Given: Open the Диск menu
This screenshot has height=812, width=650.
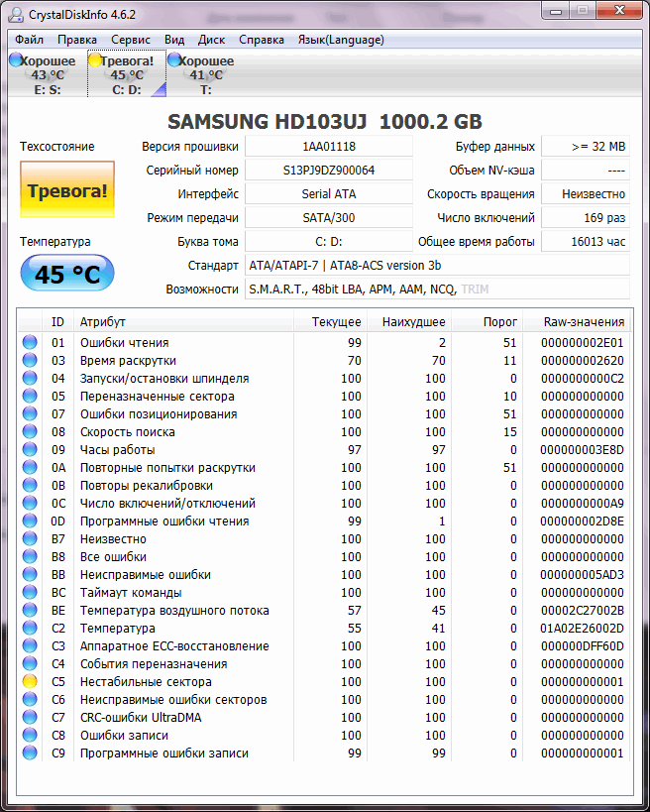Looking at the screenshot, I should click(211, 40).
